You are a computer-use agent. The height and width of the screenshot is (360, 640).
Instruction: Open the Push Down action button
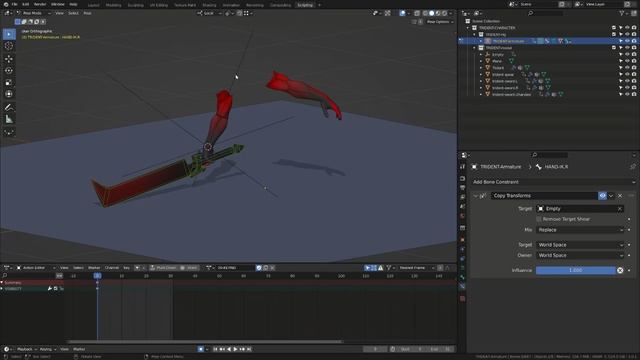click(x=163, y=268)
